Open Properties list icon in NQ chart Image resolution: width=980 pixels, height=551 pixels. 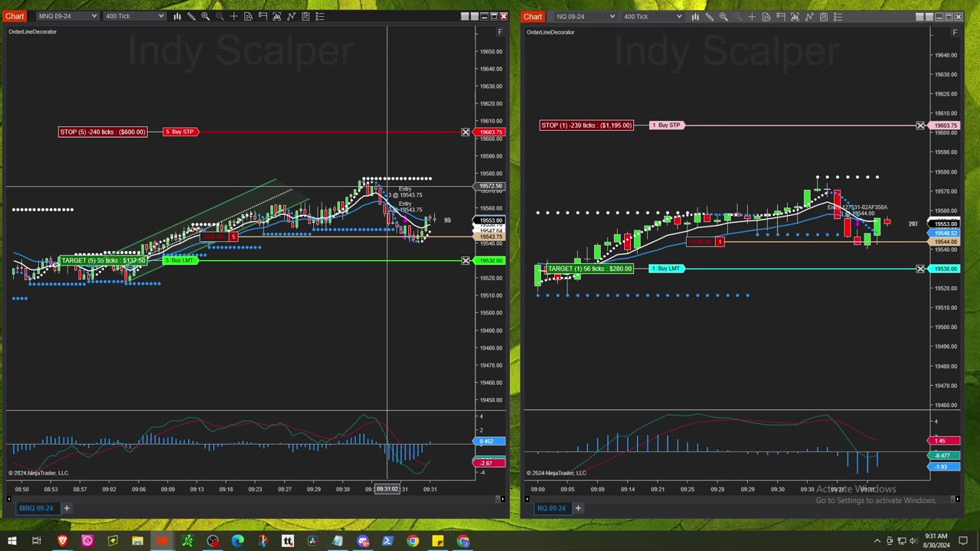tap(838, 16)
